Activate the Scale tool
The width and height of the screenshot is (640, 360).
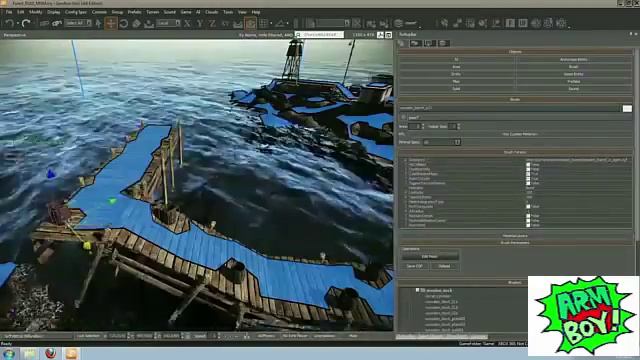(x=136, y=23)
